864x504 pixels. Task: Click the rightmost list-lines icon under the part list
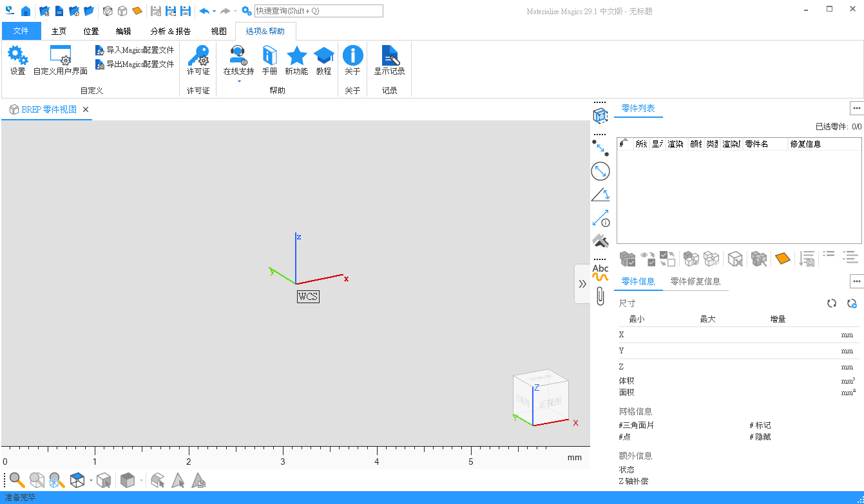coord(850,257)
